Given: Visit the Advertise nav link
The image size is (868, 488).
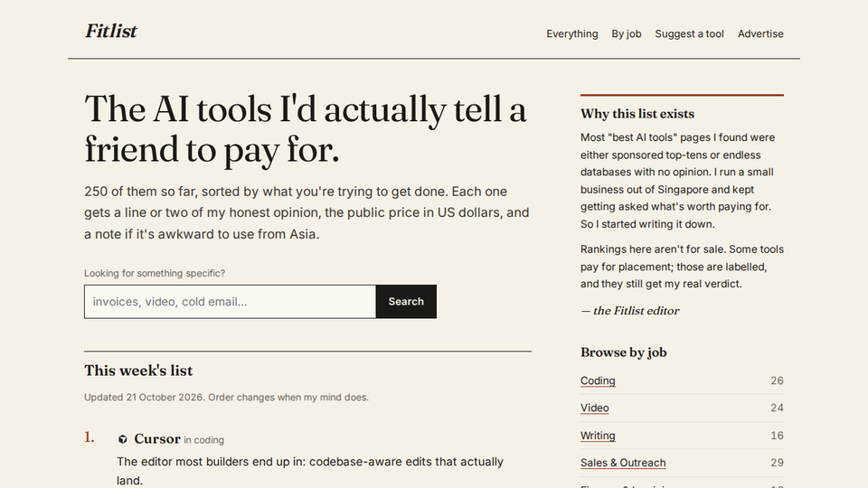Looking at the screenshot, I should 760,33.
